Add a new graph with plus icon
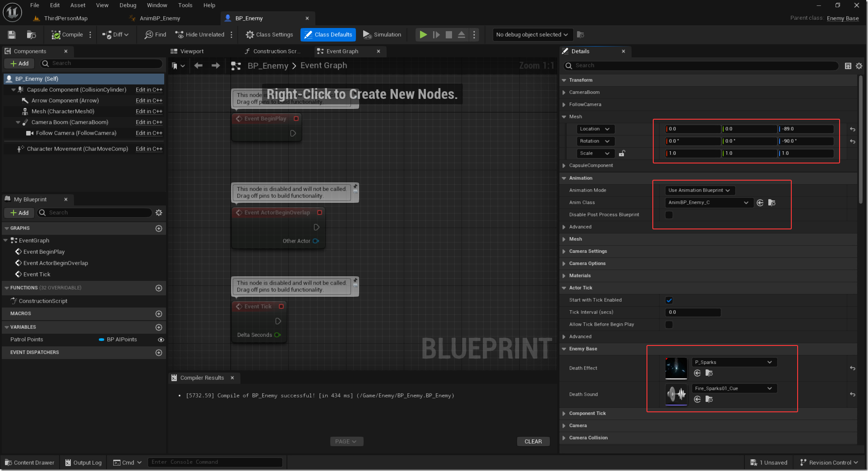Image resolution: width=868 pixels, height=471 pixels. click(159, 229)
